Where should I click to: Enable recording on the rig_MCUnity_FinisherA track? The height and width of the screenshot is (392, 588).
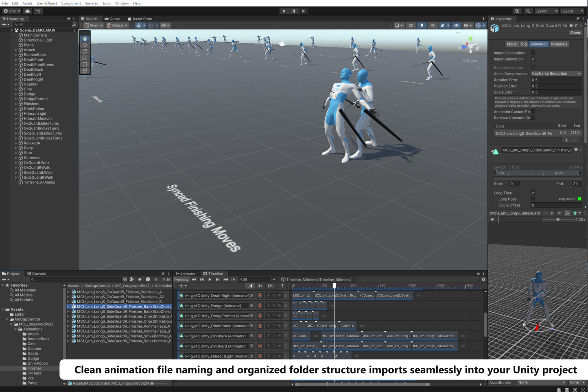(260, 336)
